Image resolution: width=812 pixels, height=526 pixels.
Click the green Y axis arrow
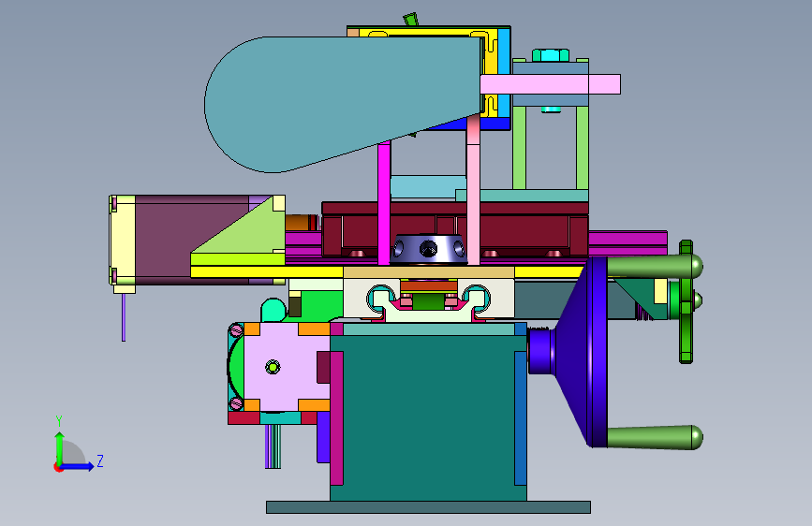60,448
